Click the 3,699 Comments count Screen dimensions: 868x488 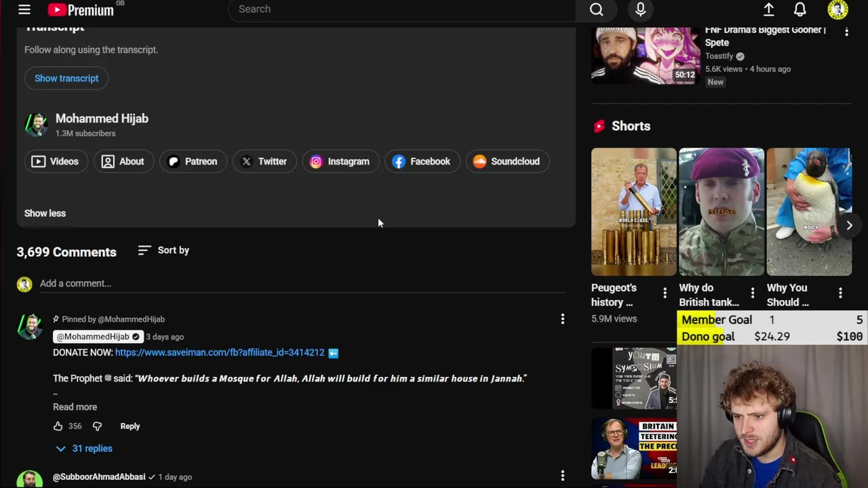(66, 252)
